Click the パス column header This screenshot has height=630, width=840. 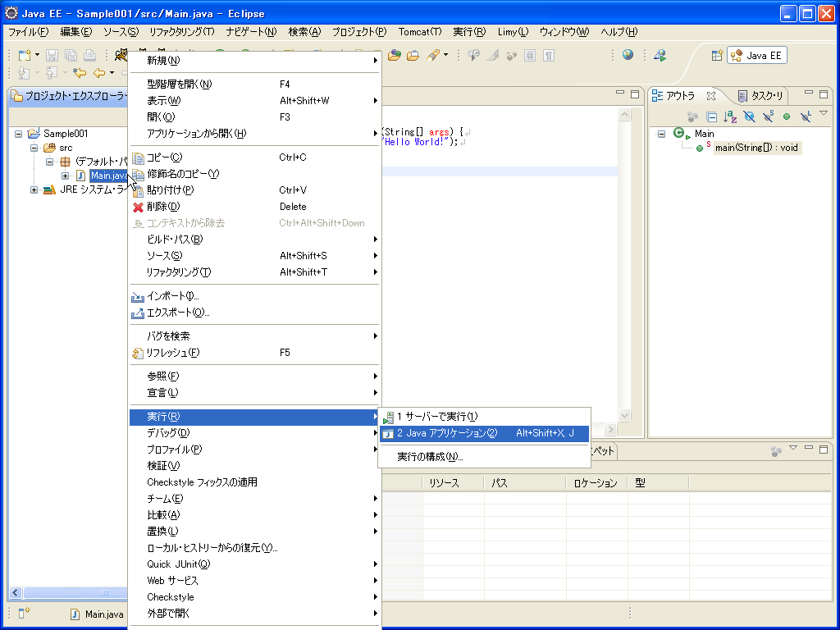pos(525,483)
